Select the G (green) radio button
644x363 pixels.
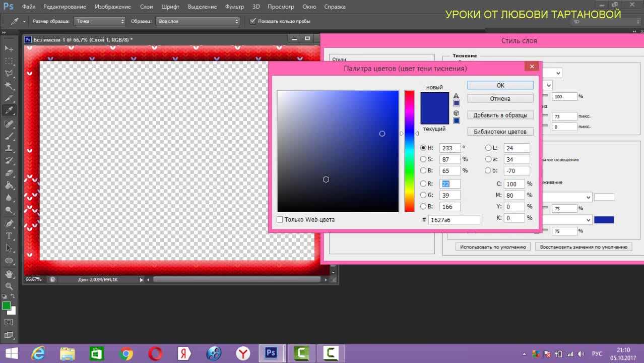pyautogui.click(x=423, y=195)
